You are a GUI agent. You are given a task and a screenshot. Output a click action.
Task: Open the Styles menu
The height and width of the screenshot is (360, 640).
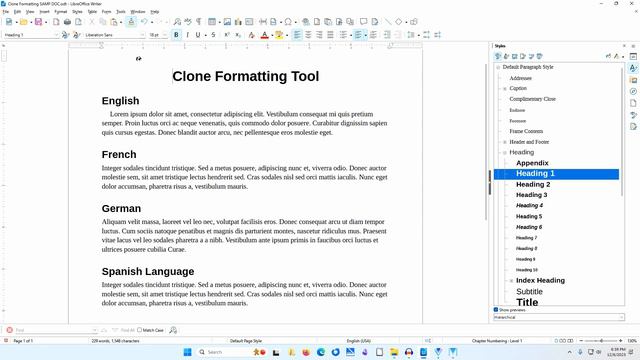click(77, 12)
